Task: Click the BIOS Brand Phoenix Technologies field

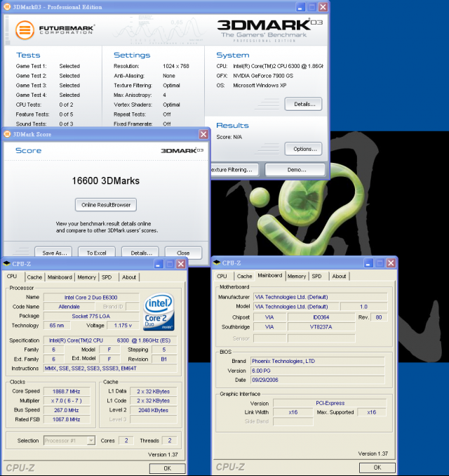Action: (x=318, y=361)
